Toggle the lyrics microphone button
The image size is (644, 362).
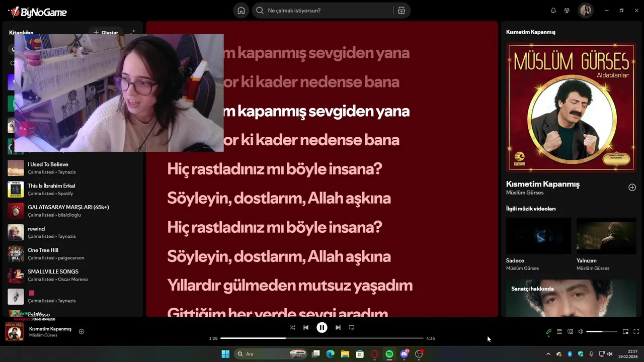[x=548, y=332]
